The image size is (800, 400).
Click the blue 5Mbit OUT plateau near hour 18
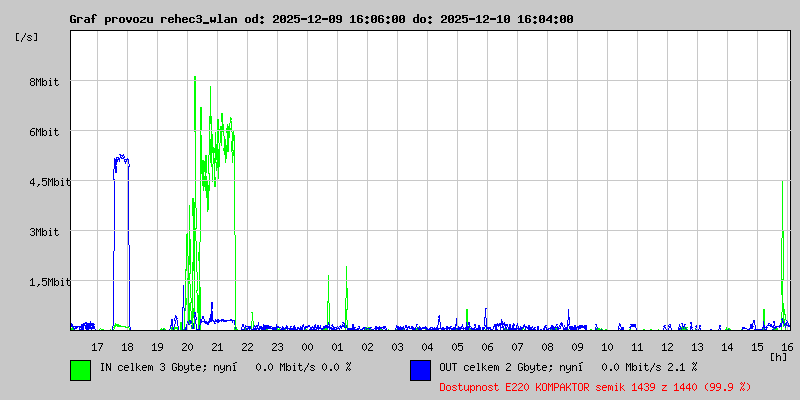pyautogui.click(x=121, y=159)
